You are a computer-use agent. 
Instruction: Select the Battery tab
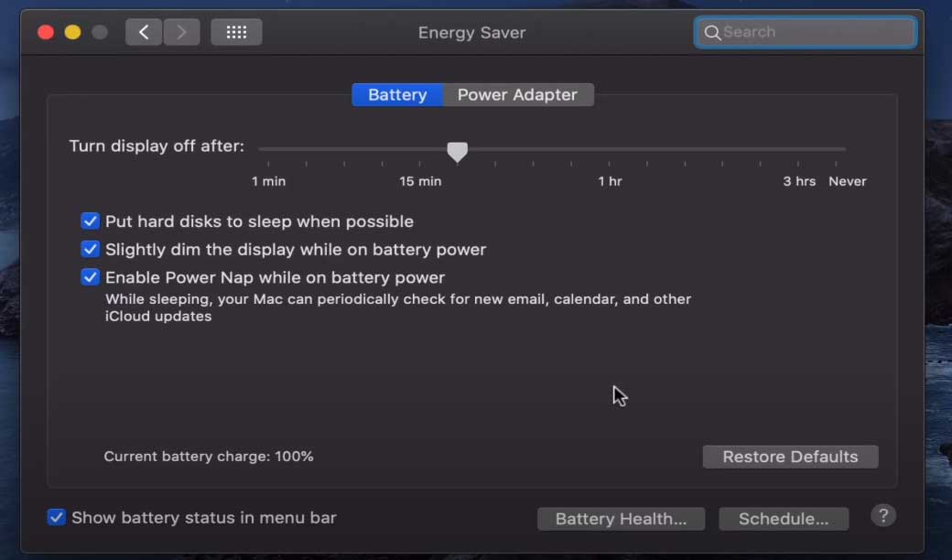pos(397,94)
